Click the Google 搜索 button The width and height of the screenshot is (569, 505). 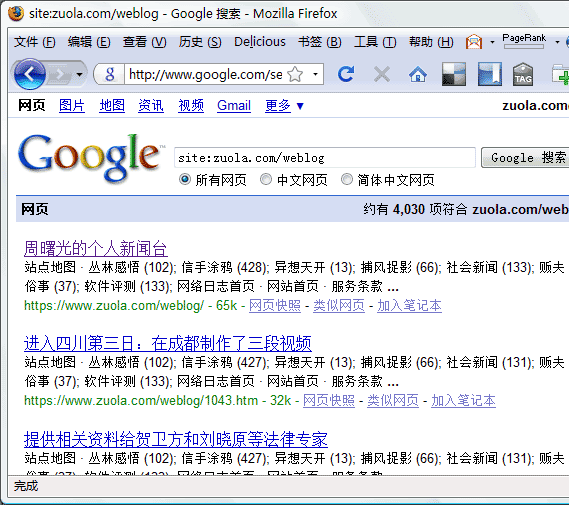[525, 158]
